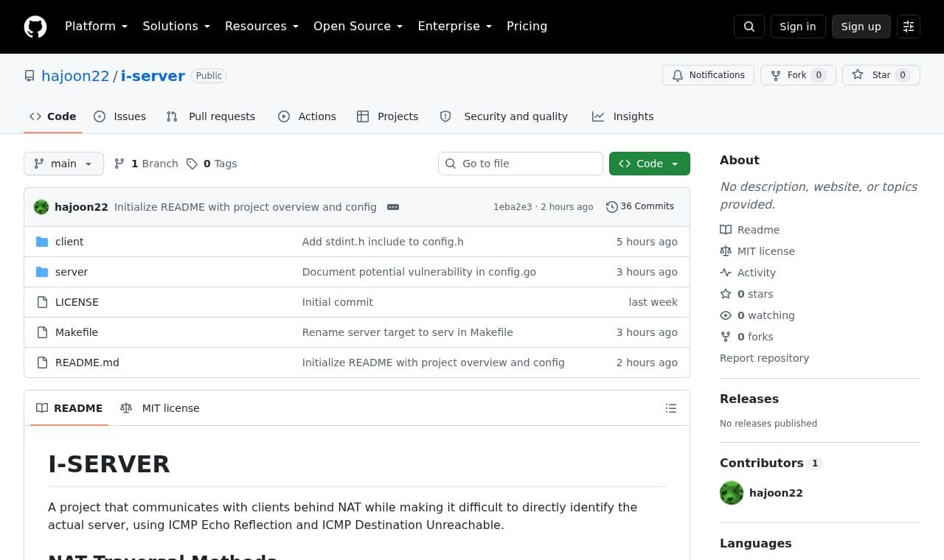Click the client folder icon

(x=42, y=242)
